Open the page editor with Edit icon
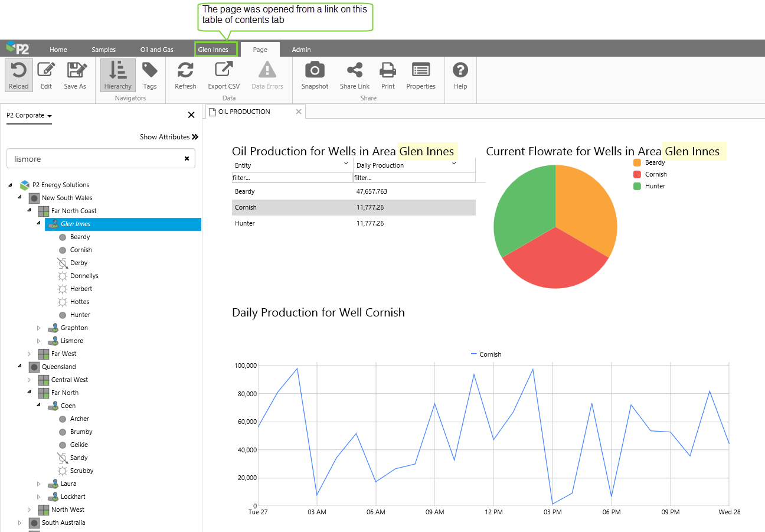 pos(46,70)
